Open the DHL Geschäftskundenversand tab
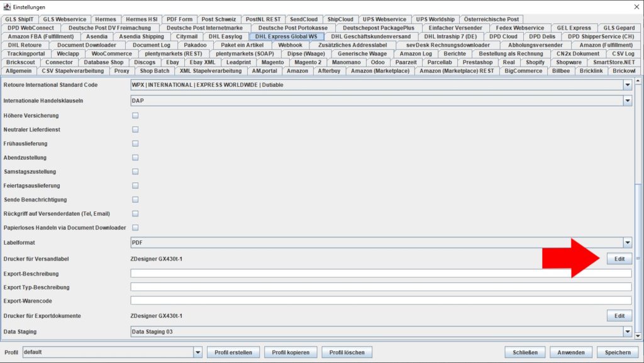The height and width of the screenshot is (363, 644). click(371, 36)
